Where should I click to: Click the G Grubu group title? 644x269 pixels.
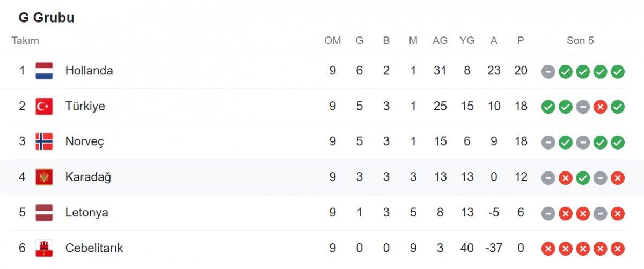click(46, 18)
